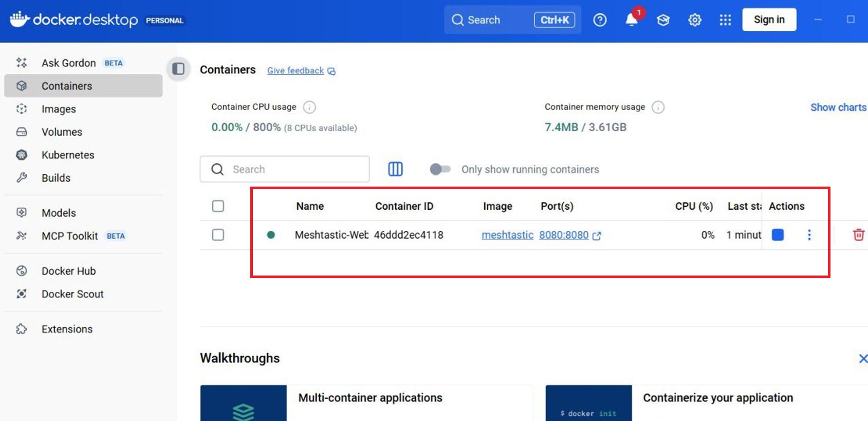Click the Container CPU usage info icon
Viewport: 868px width, 421px height.
[x=309, y=107]
